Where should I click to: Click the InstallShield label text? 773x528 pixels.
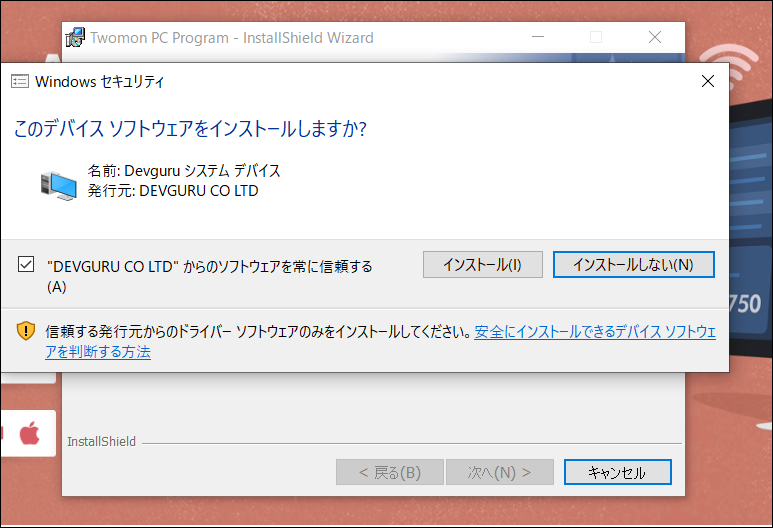(102, 442)
